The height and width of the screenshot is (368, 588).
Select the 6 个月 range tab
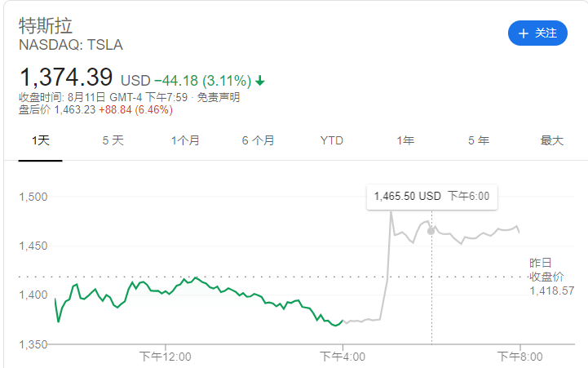pos(258,141)
